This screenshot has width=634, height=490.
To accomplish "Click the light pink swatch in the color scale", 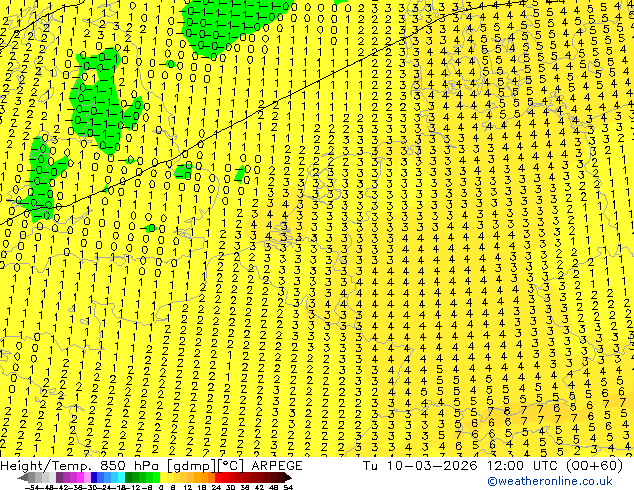I will click(87, 477).
